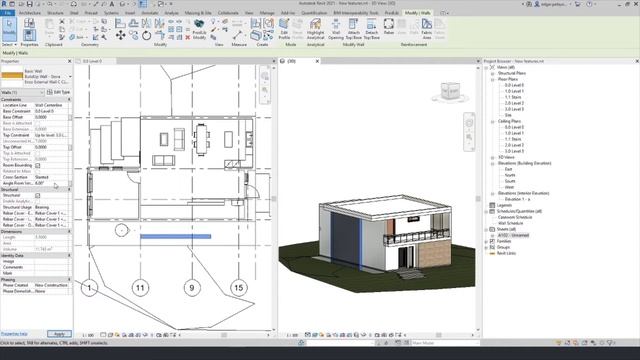Open the File menu tab
640x360 pixels.
coord(7,13)
